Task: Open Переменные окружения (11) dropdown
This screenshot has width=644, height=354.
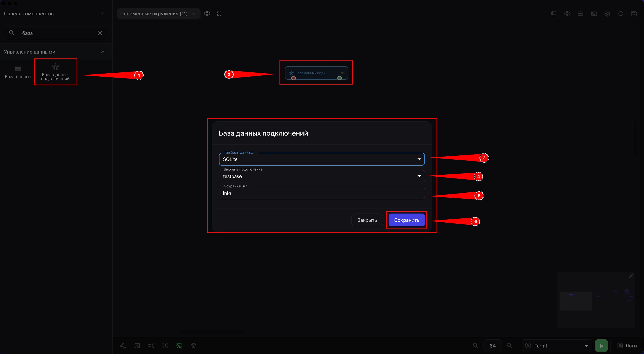Action: pyautogui.click(x=158, y=14)
